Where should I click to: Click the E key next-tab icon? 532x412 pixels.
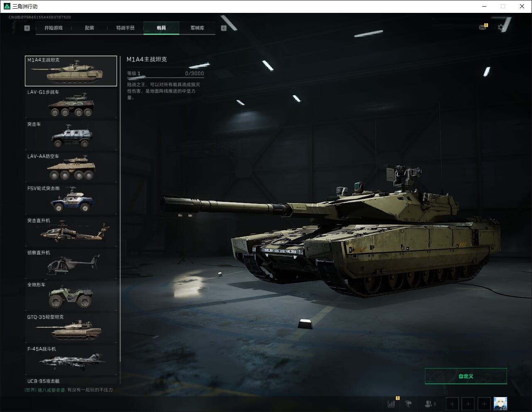pyautogui.click(x=224, y=28)
